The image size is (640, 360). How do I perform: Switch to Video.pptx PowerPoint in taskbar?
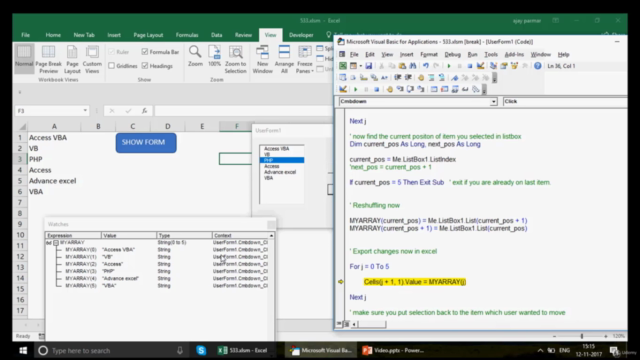click(394, 350)
